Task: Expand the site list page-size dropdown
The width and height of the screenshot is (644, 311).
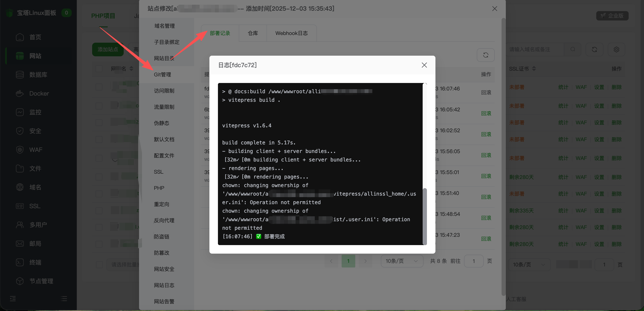Action: coord(529,264)
